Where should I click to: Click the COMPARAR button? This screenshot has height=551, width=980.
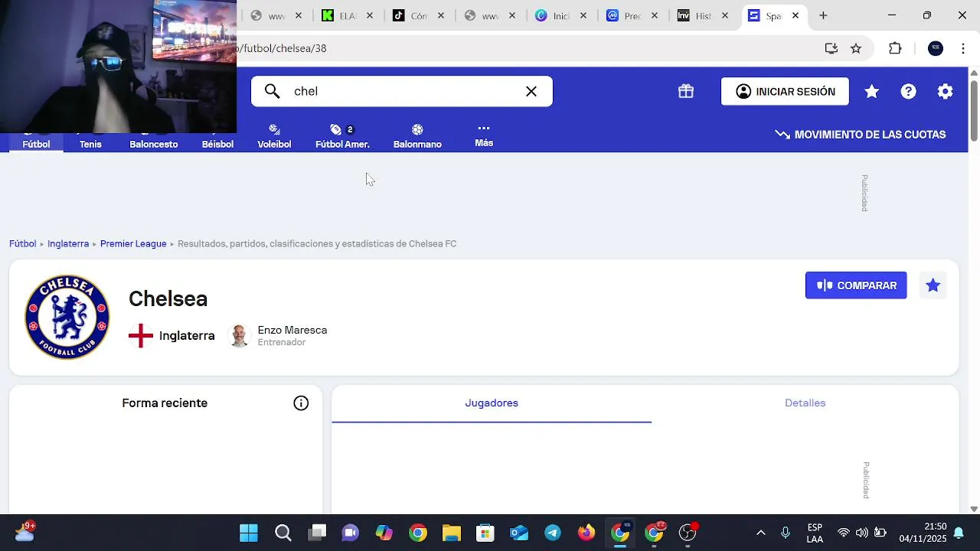[856, 285]
